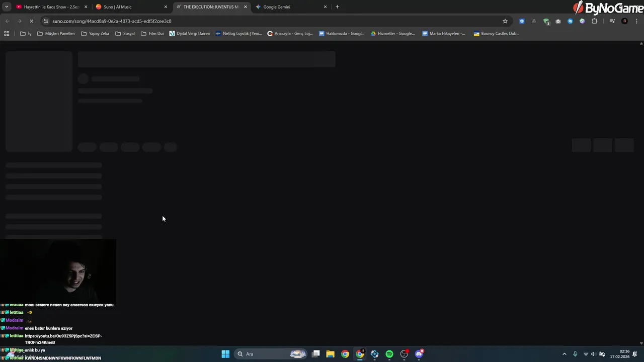Switch to the active Chrome window with badge
Viewport: 644px width, 362px height.
pyautogui.click(x=360, y=354)
